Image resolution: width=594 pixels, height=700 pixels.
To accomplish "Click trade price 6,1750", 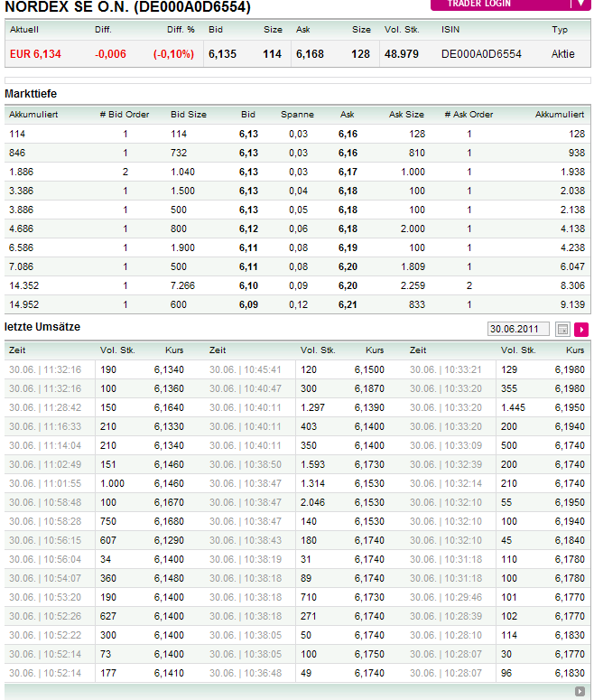I will [369, 654].
